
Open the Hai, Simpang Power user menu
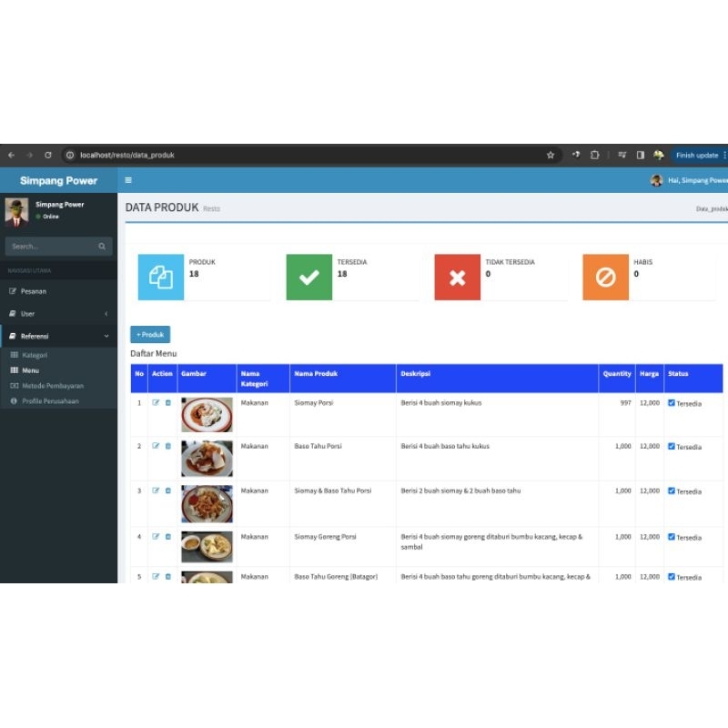click(x=689, y=180)
